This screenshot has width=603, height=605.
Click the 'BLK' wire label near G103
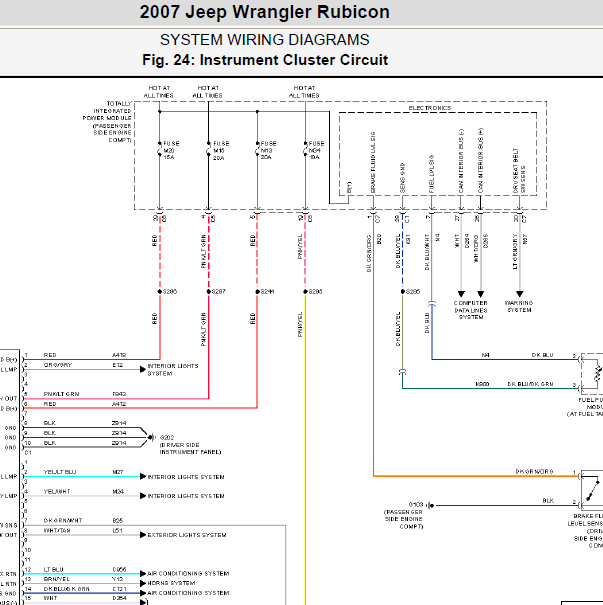coord(548,500)
